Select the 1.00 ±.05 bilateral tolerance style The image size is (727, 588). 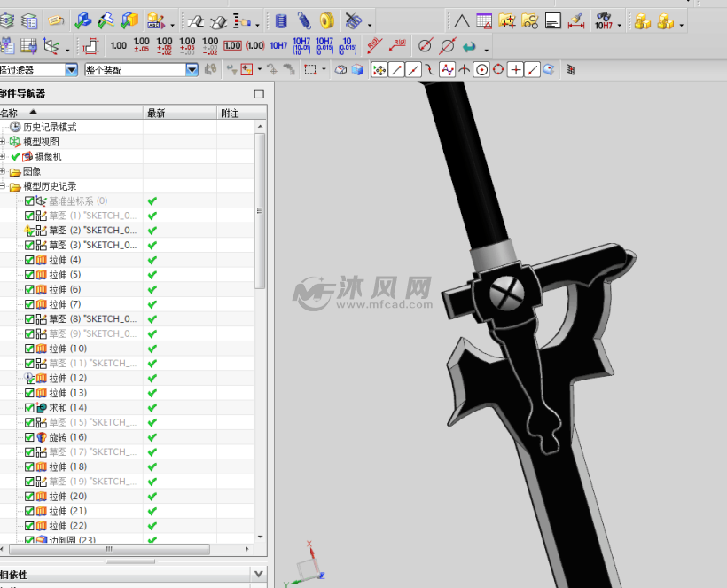142,44
